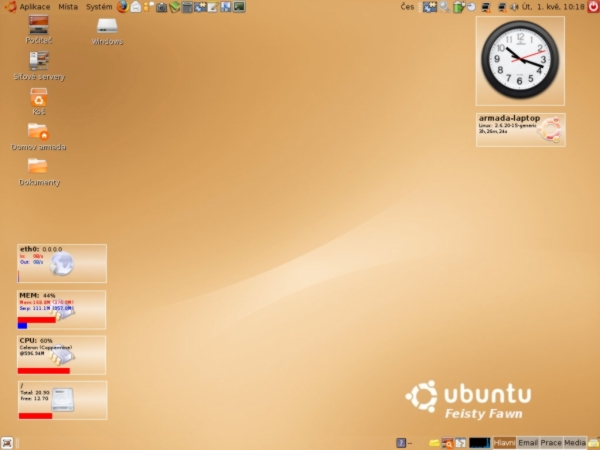Switch the Čes keyboard layout indicator
600x450 pixels.
[407, 7]
